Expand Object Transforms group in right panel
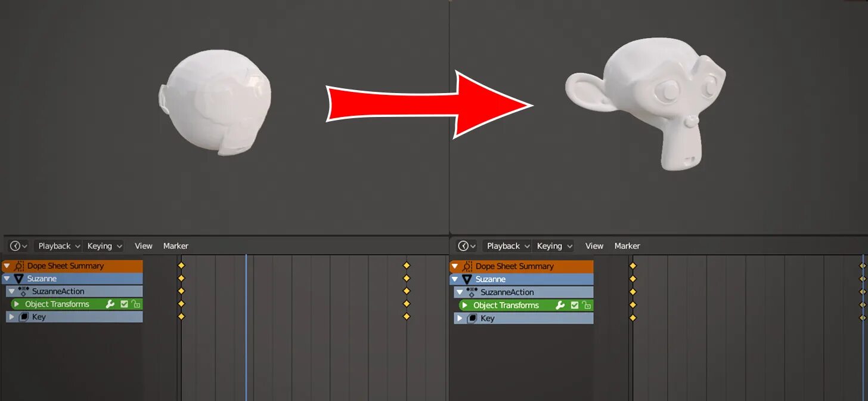The height and width of the screenshot is (401, 868). 465,306
